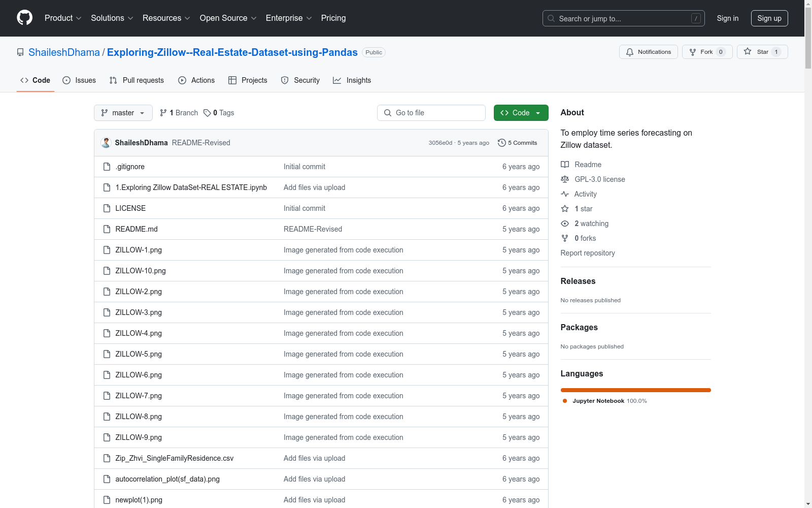Click the Activity pulse icon
This screenshot has height=508, width=812.
point(565,194)
